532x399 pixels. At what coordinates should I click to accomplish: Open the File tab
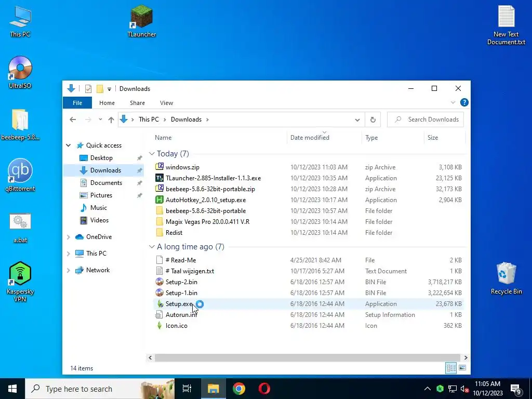click(77, 103)
